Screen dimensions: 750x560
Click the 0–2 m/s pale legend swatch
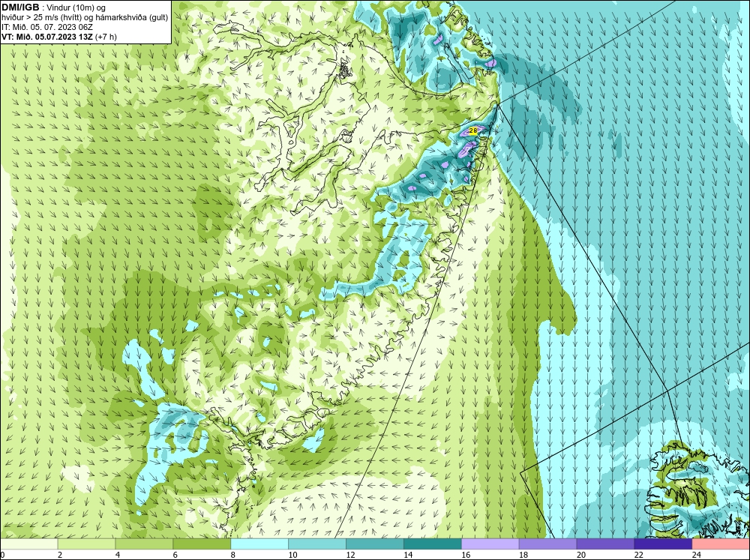28,544
